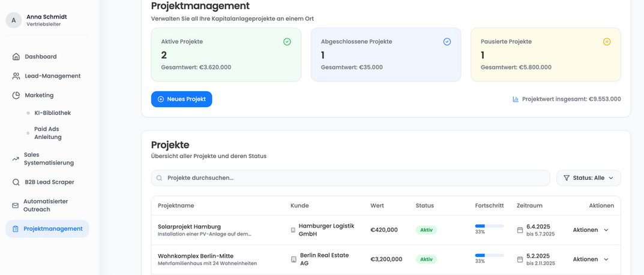644x275 pixels.
Task: Expand Aktionen for Solarprojekt Hamburg
Action: tap(591, 230)
